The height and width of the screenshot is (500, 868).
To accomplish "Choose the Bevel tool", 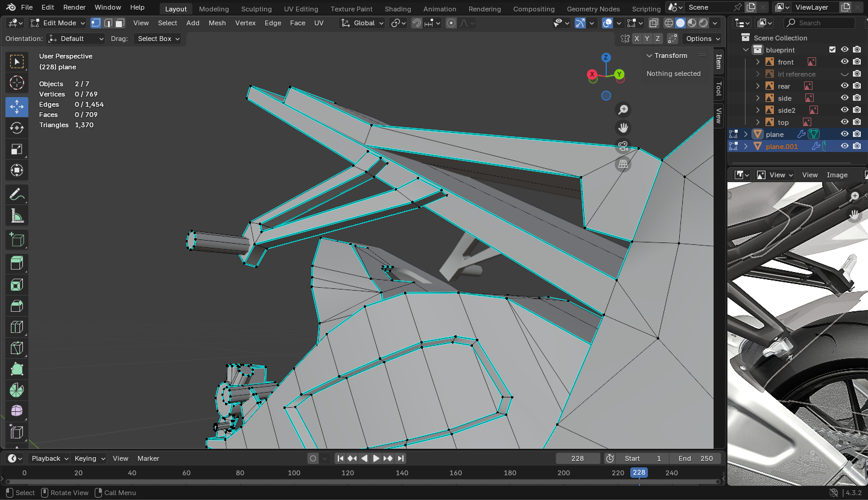I will click(x=17, y=306).
